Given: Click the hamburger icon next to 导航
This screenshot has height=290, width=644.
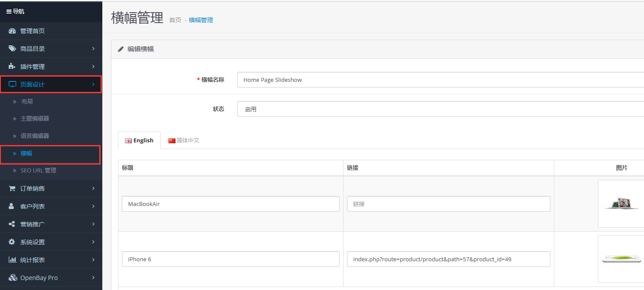Looking at the screenshot, I should (9, 11).
